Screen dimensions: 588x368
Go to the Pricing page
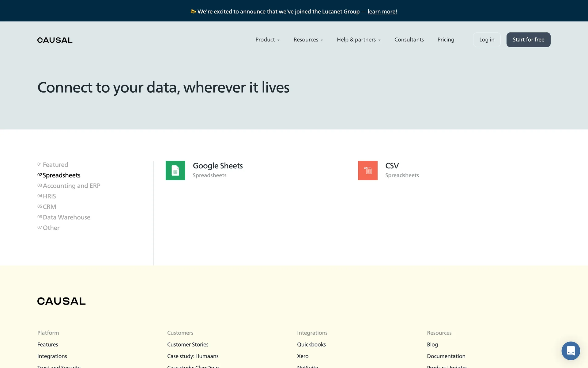[446, 40]
